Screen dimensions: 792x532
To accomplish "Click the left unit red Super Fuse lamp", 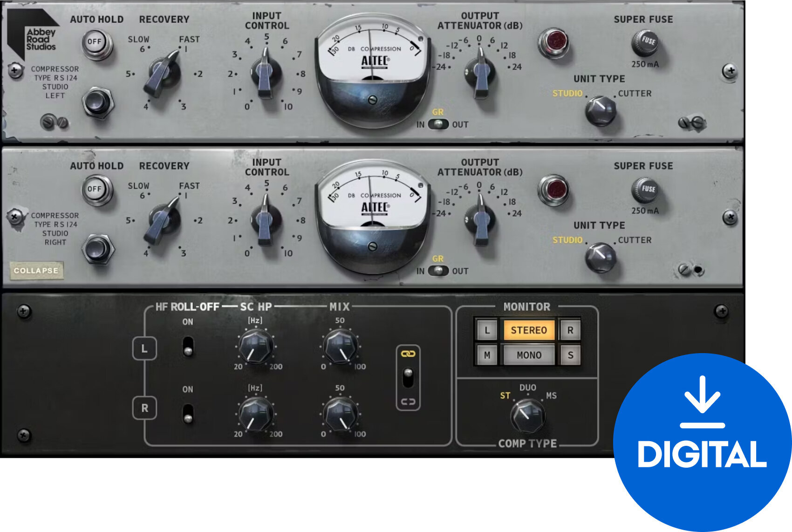I will (x=554, y=43).
